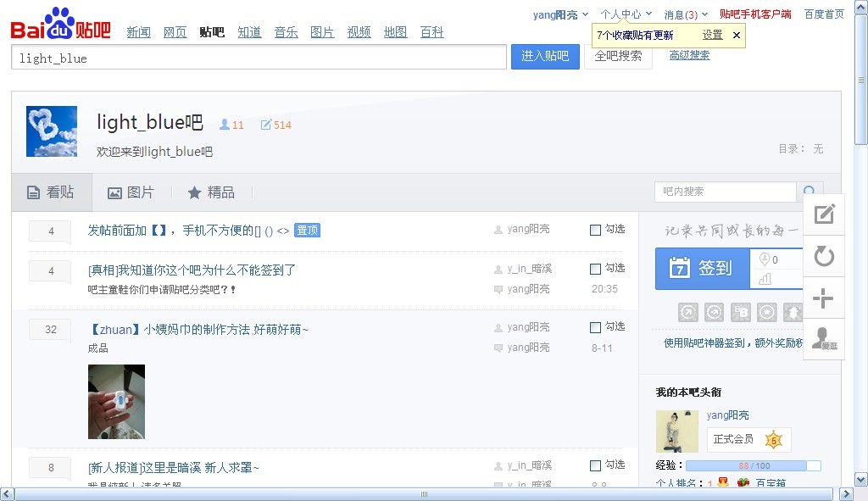Click the 全吧搜索 button
The width and height of the screenshot is (868, 501).
coord(618,57)
